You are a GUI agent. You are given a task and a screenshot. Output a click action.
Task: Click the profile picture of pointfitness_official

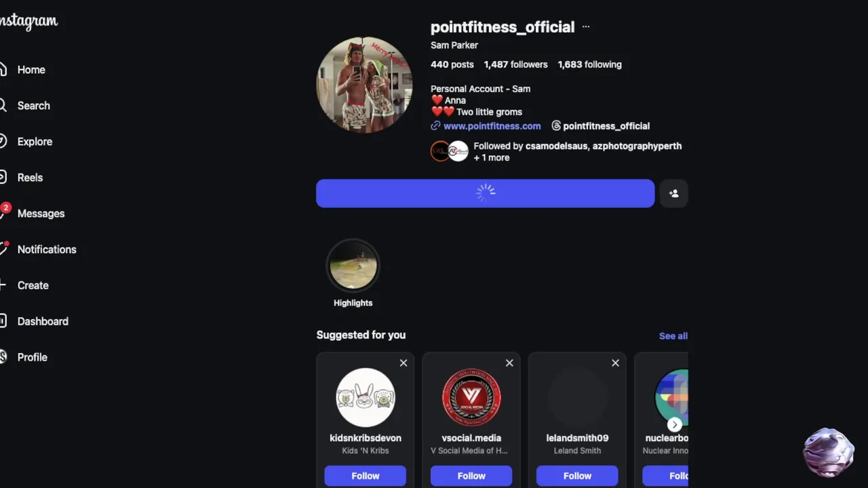point(365,85)
